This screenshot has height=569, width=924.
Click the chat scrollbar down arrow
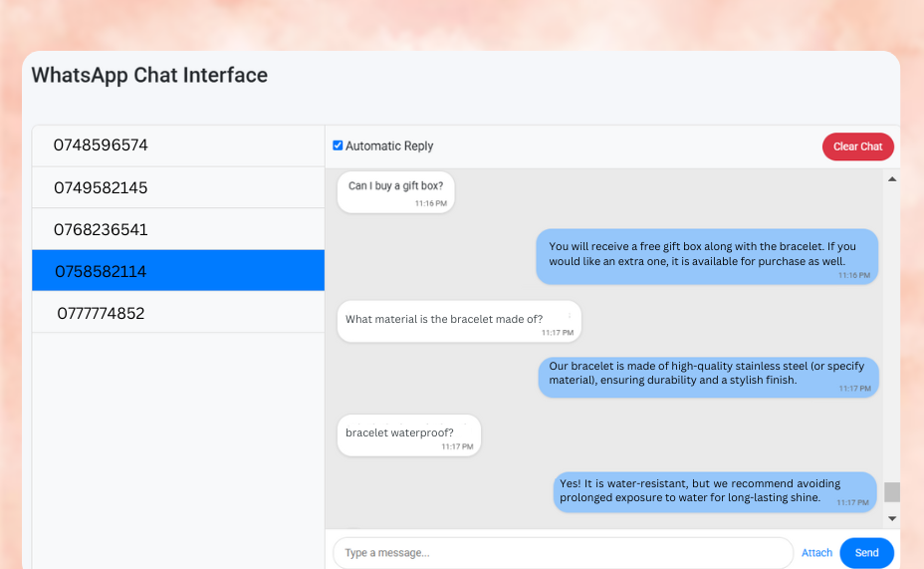892,519
